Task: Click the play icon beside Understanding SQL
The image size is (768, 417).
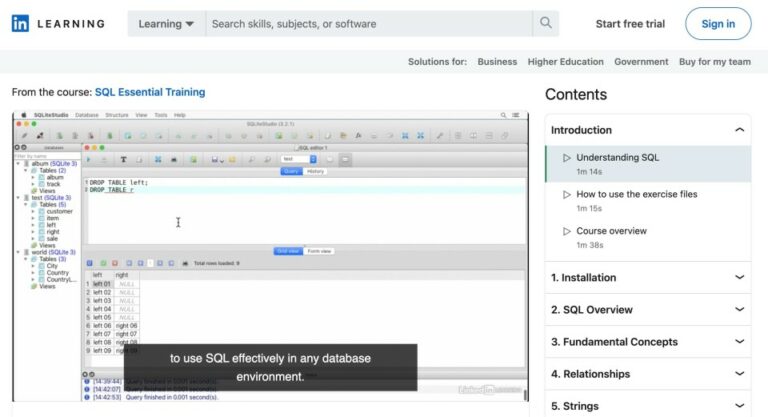Action: point(567,158)
